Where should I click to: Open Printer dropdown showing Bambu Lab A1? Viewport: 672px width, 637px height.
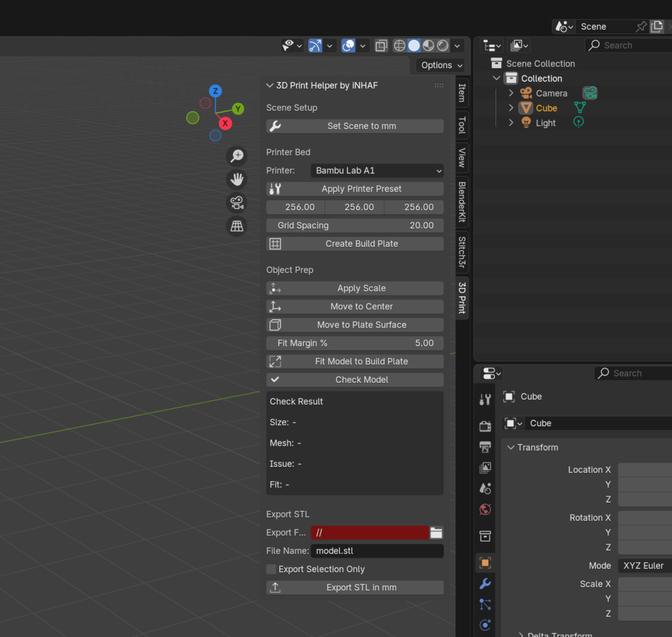[377, 171]
